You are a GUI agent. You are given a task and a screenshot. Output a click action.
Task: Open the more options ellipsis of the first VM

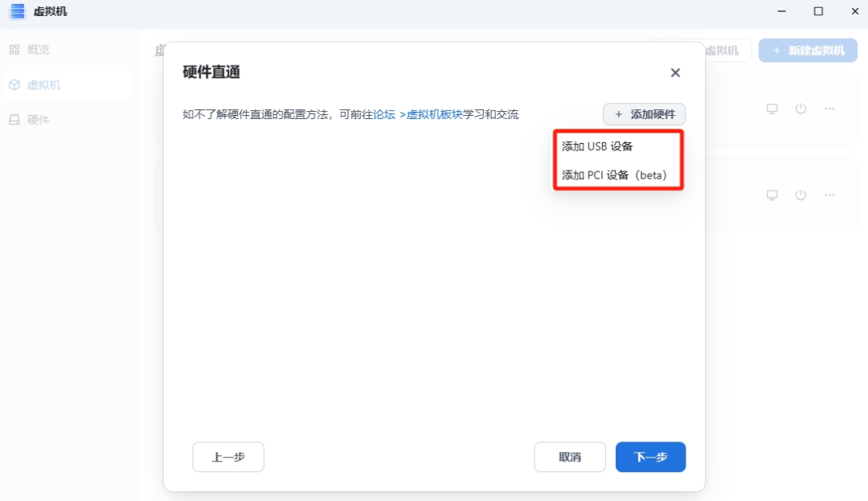click(829, 109)
